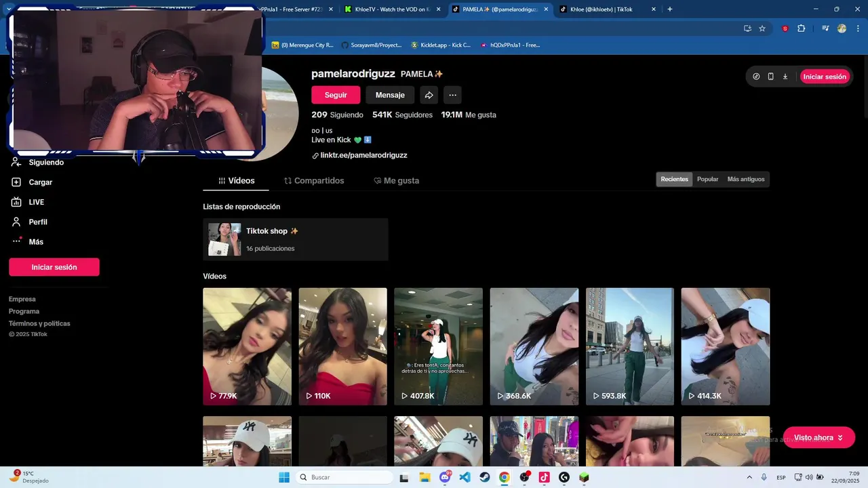The image size is (868, 488).
Task: Click the Windows Start button
Action: [284, 477]
